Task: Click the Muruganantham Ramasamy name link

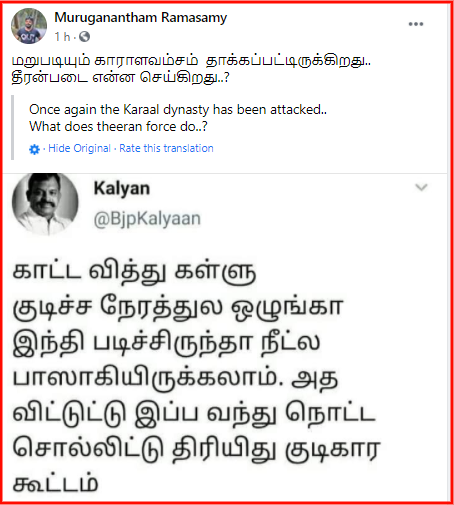Action: (x=141, y=18)
